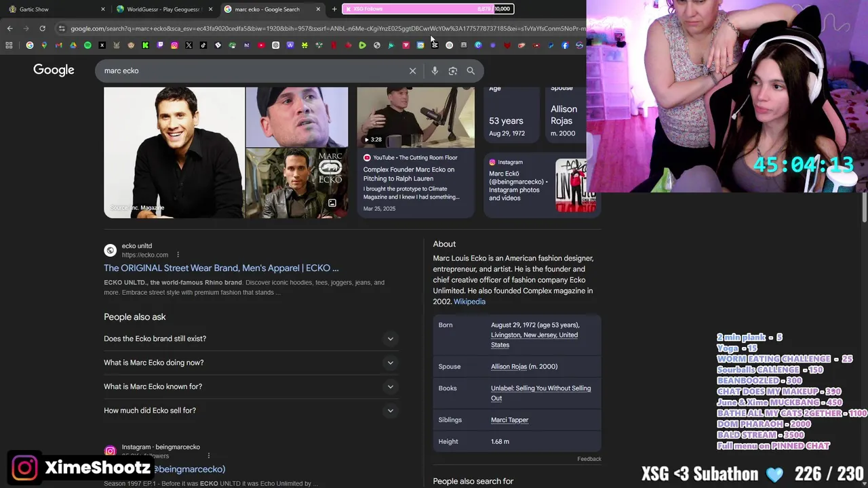Search by image with Google Lens
The height and width of the screenshot is (488, 868).
(x=453, y=70)
